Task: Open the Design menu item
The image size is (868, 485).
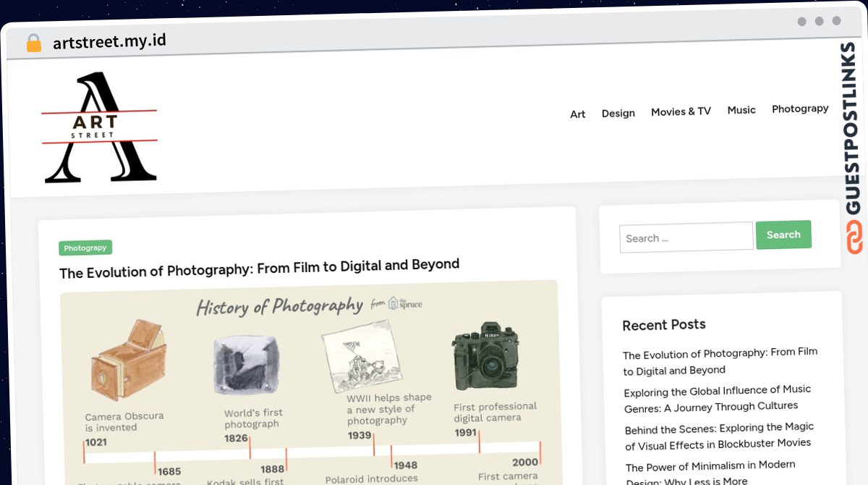Action: pyautogui.click(x=618, y=113)
